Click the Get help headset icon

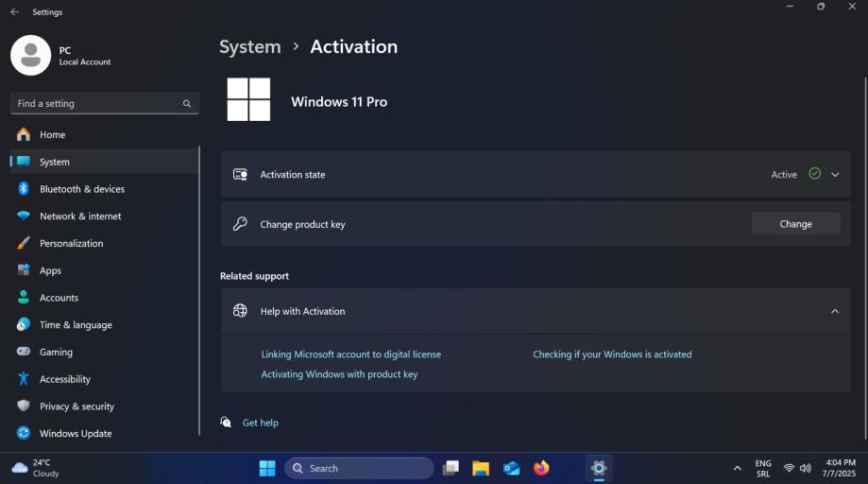coord(226,422)
